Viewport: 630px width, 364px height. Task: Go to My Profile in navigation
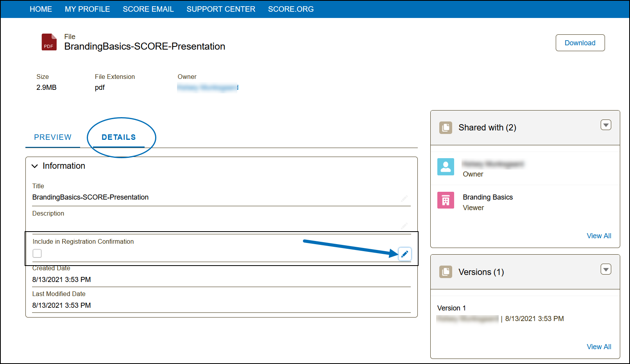coord(87,9)
